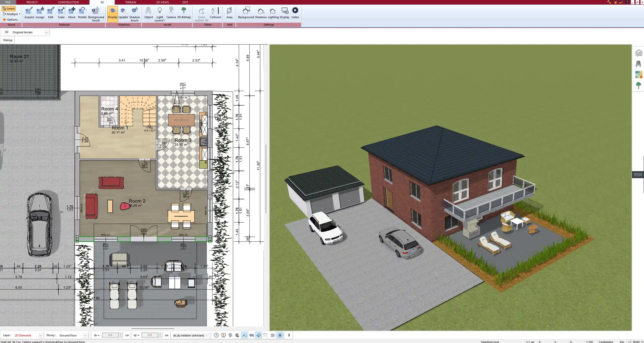Screen dimensions: 644x343
Task: Open Shadows settings
Action: tap(261, 13)
